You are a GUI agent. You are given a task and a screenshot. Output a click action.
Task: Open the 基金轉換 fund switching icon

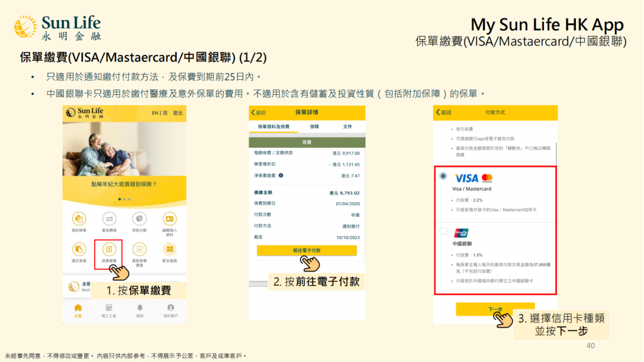click(109, 219)
